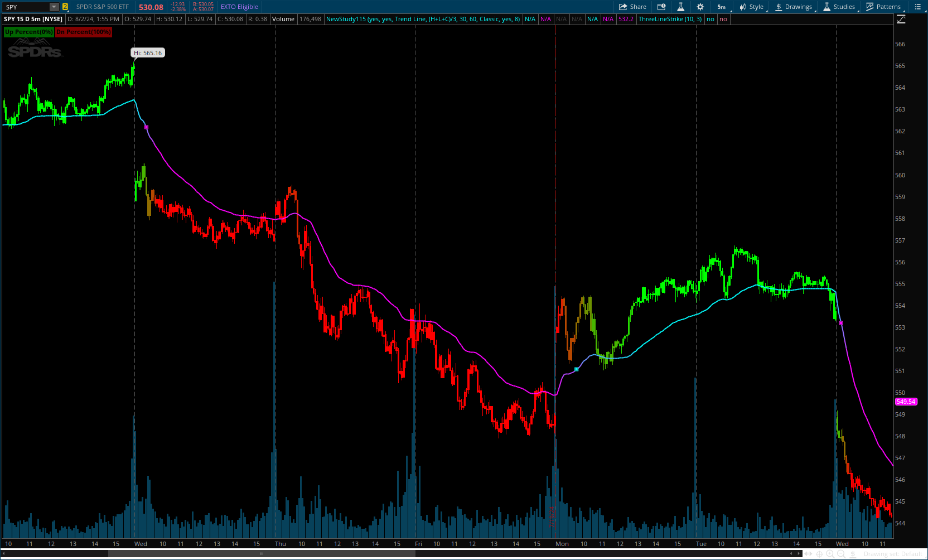928x560 pixels.
Task: Click the Mon label on time axis
Action: [x=562, y=544]
